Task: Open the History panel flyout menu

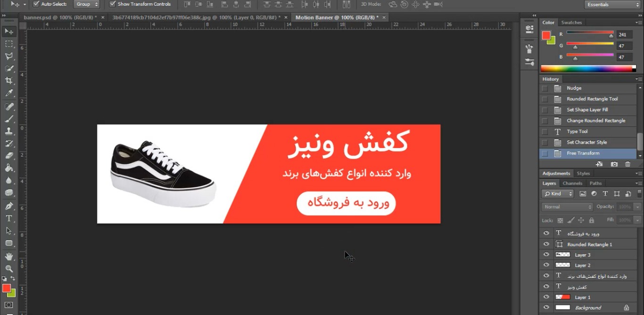Action: coord(639,79)
